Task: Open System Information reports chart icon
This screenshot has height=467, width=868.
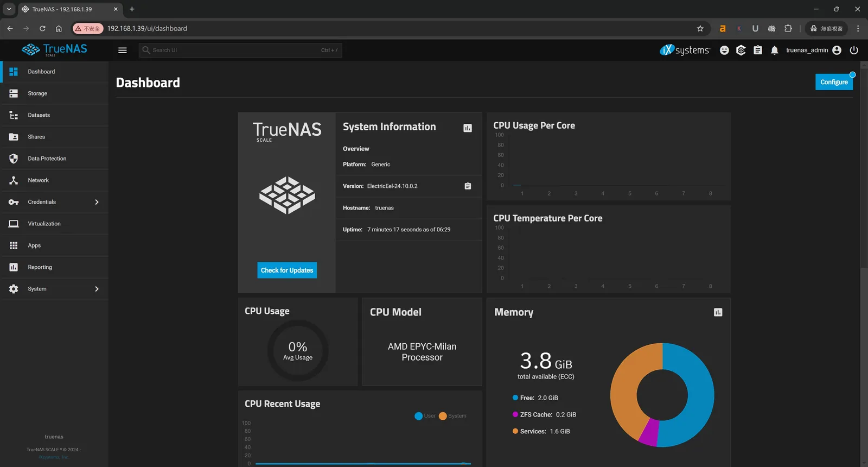Action: (x=468, y=128)
